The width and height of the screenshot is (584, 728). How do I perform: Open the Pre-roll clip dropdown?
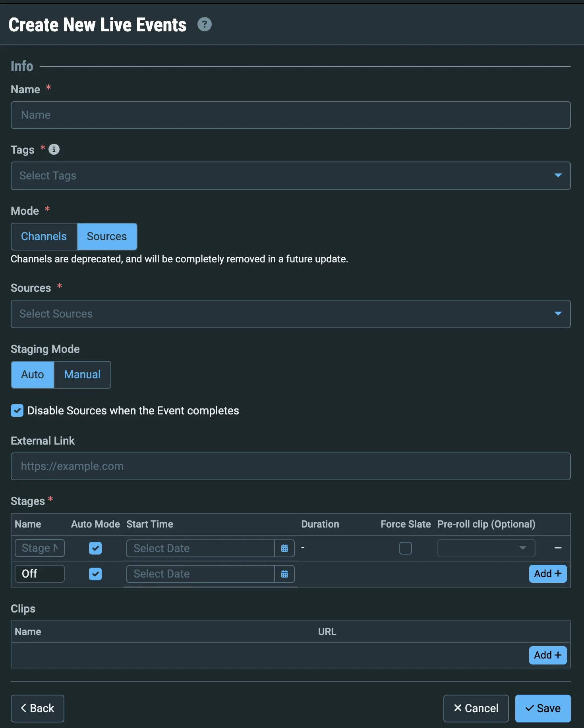[486, 548]
